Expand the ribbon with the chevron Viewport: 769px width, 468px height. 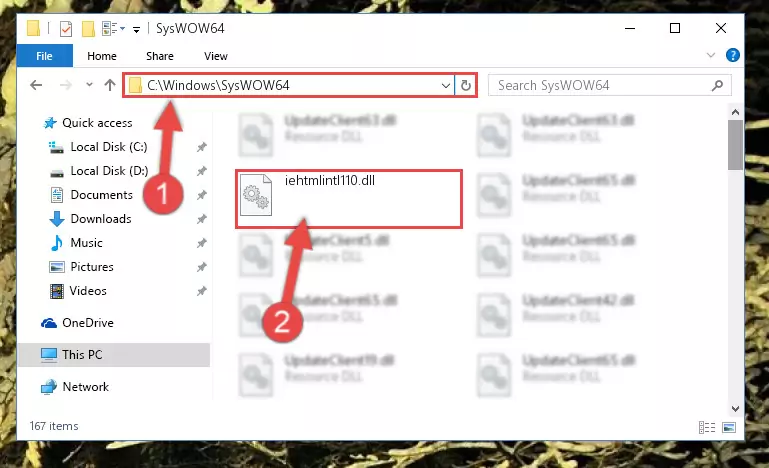tap(711, 55)
